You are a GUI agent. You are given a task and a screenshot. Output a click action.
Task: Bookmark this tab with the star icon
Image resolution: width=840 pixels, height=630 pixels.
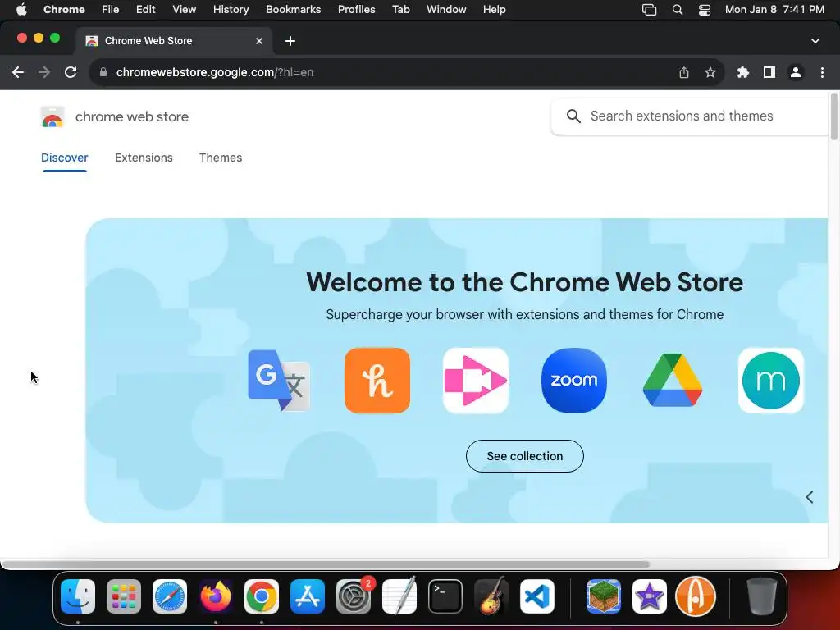click(x=710, y=72)
